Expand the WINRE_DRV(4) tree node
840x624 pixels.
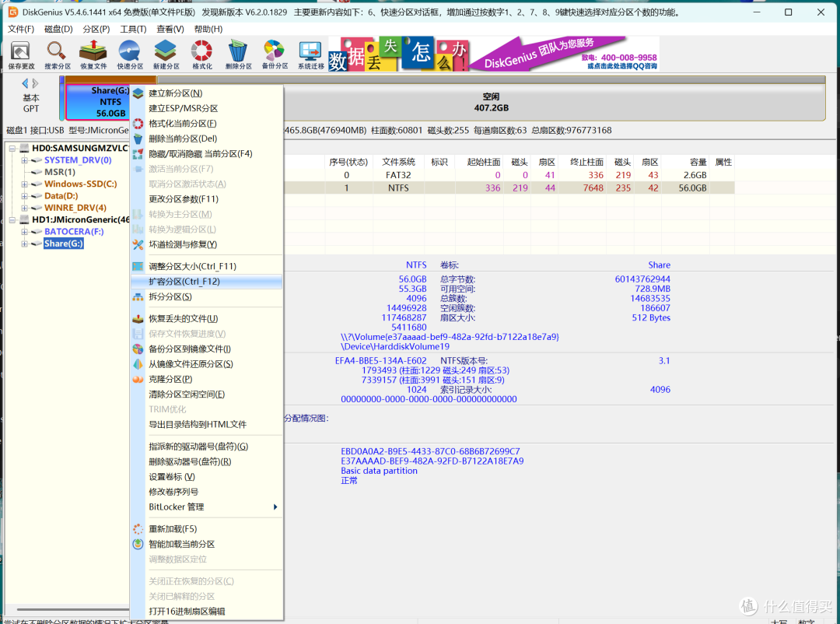[24, 208]
